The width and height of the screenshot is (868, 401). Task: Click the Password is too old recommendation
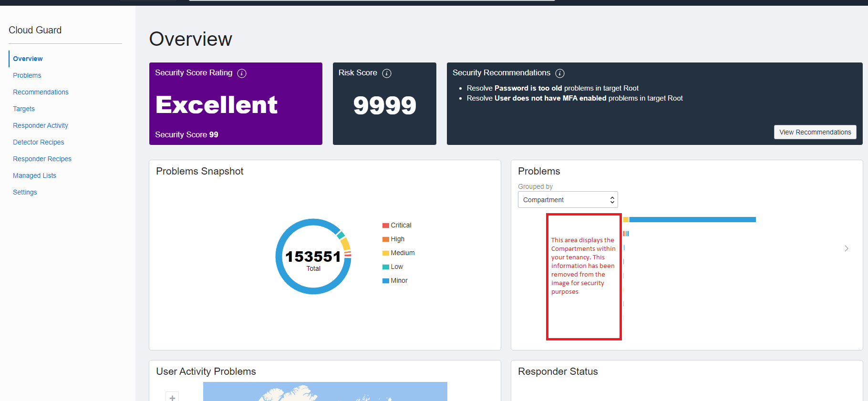[553, 88]
